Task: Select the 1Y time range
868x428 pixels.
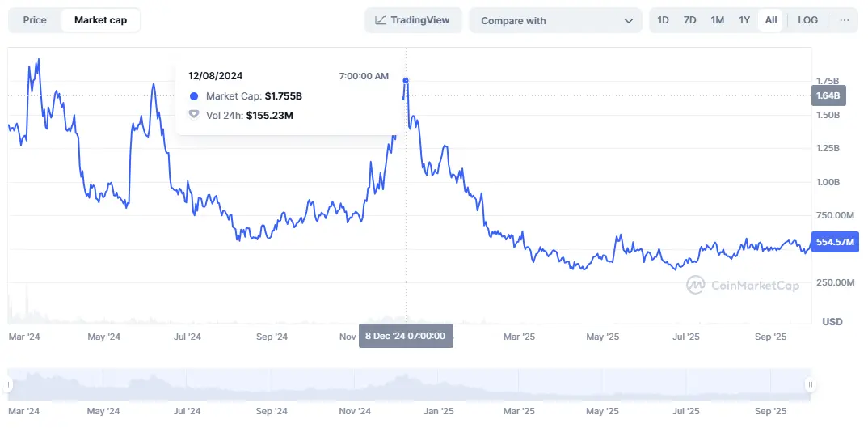Action: click(x=744, y=20)
